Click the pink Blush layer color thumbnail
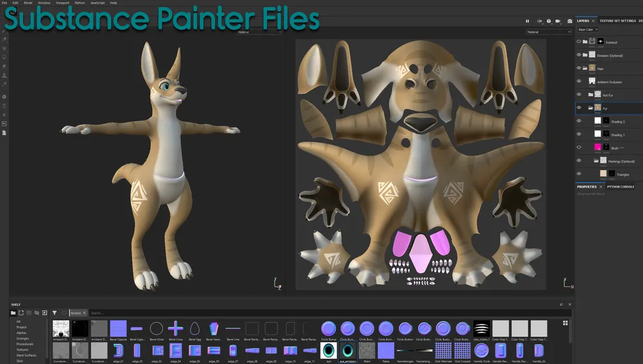Viewport: 643px width, 364px height. click(598, 147)
